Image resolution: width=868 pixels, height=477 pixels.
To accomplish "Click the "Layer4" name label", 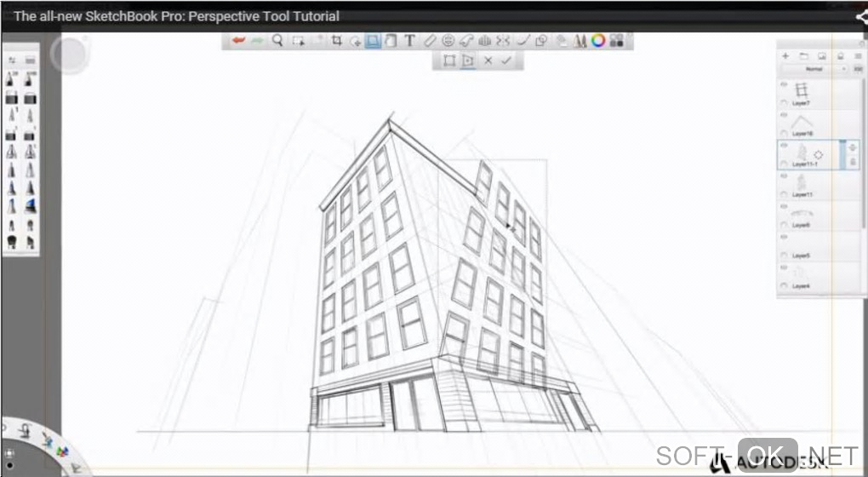I will pos(801,286).
